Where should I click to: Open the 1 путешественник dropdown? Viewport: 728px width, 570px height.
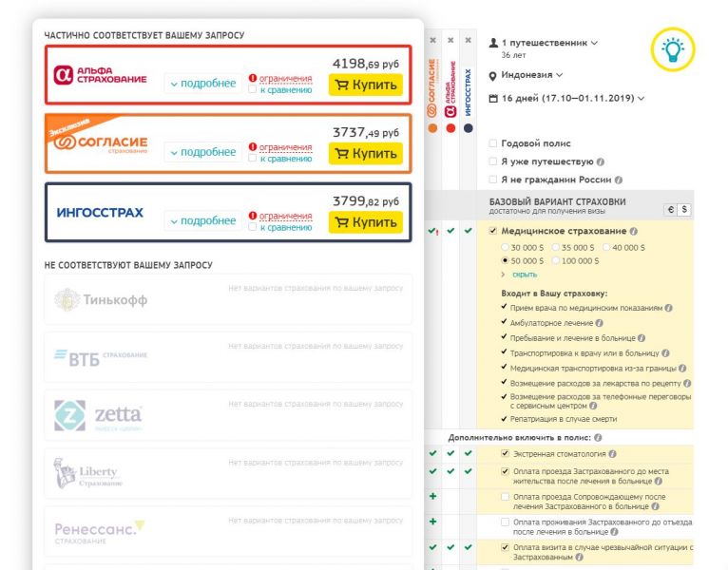(544, 43)
